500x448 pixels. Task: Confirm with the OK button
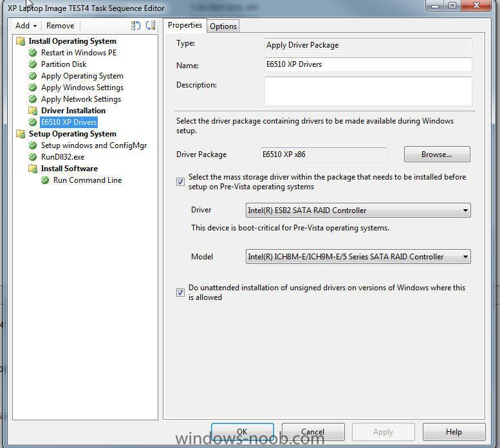coord(243,432)
